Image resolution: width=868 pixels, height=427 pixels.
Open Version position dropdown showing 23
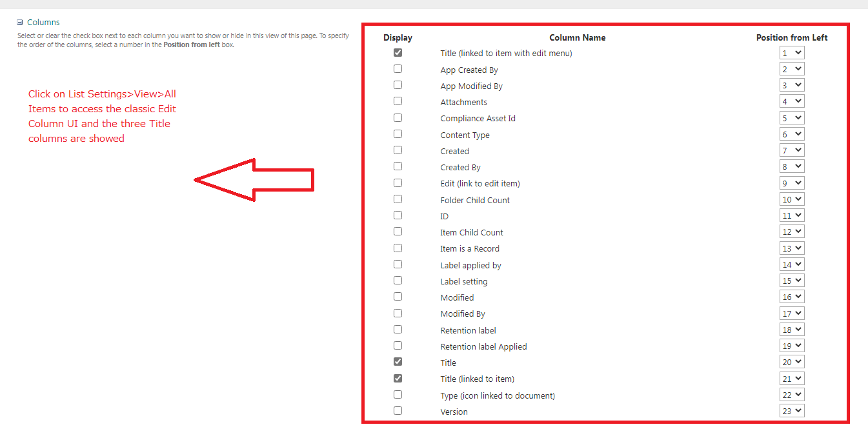pyautogui.click(x=792, y=411)
